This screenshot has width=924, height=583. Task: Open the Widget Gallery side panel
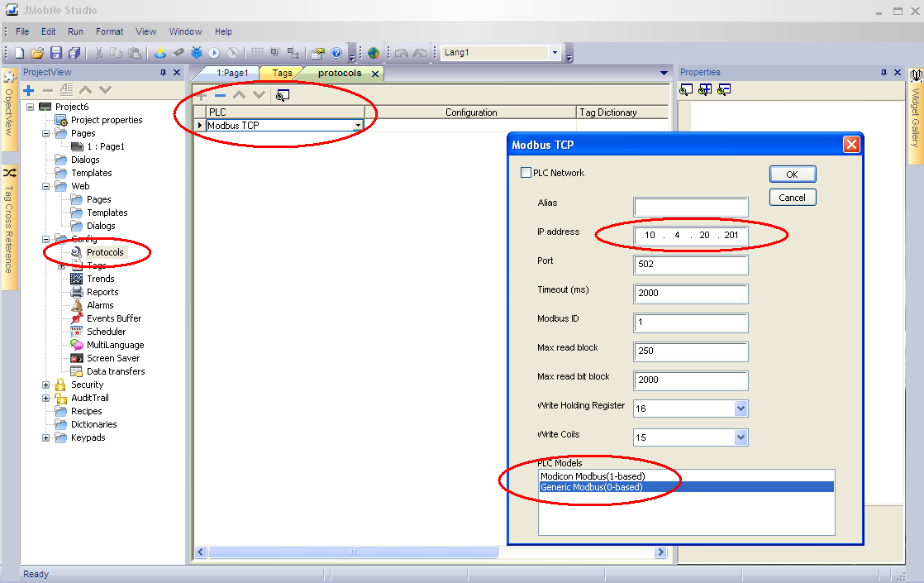(916, 112)
